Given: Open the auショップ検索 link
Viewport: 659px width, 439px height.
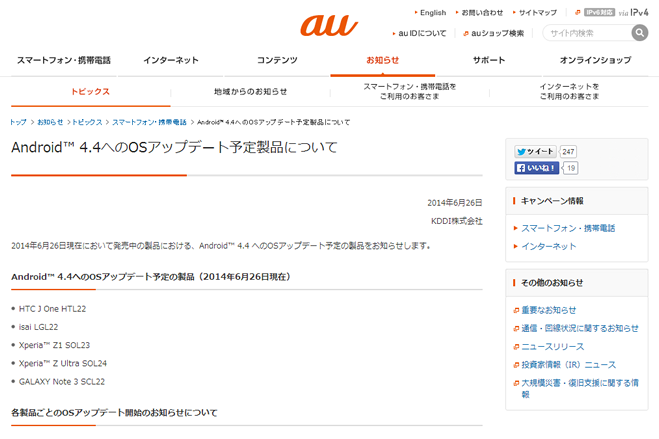Looking at the screenshot, I should pos(497,33).
